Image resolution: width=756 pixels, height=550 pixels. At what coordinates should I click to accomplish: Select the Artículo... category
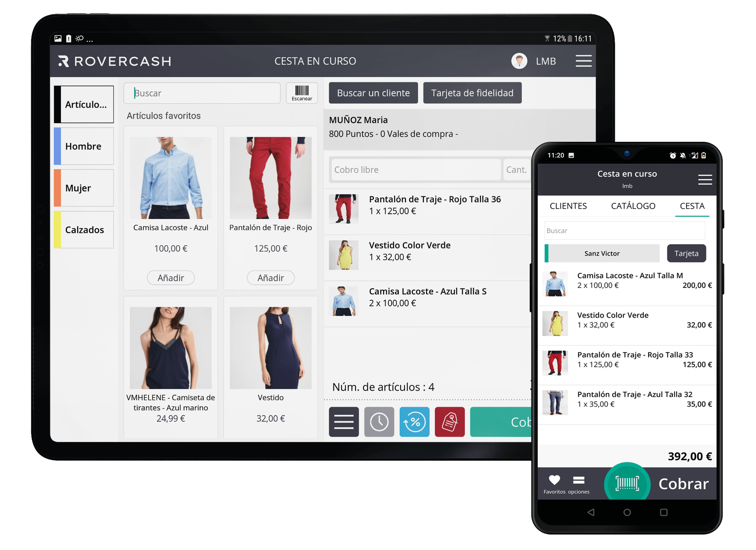click(84, 104)
